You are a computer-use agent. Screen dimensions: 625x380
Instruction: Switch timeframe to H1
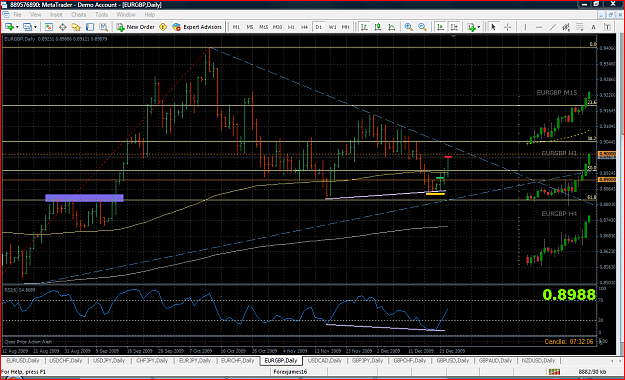291,27
